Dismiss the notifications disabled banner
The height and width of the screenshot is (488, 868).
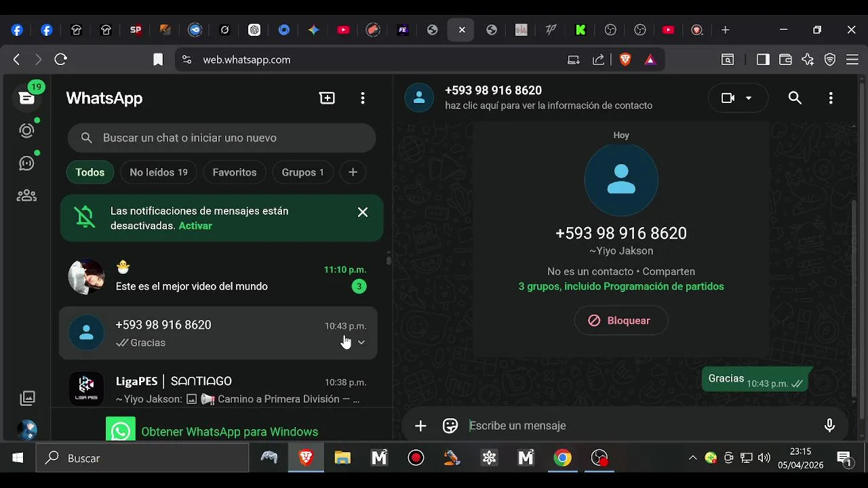(363, 212)
